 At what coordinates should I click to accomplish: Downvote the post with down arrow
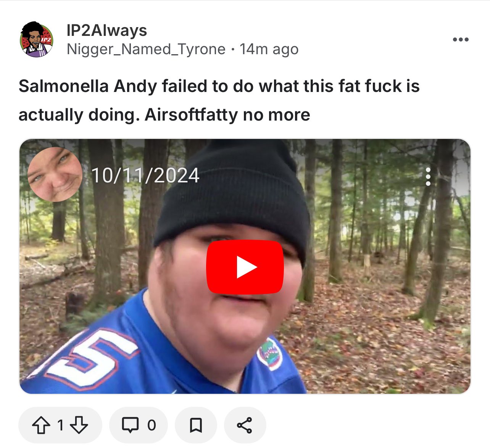[x=79, y=425]
